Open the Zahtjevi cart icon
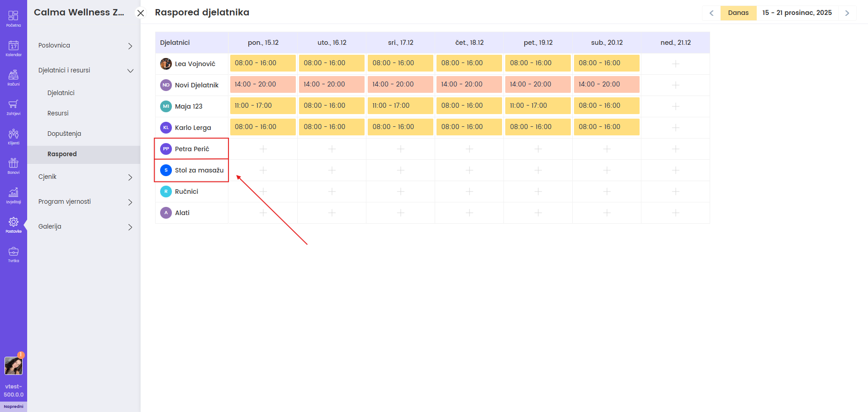 click(x=14, y=107)
